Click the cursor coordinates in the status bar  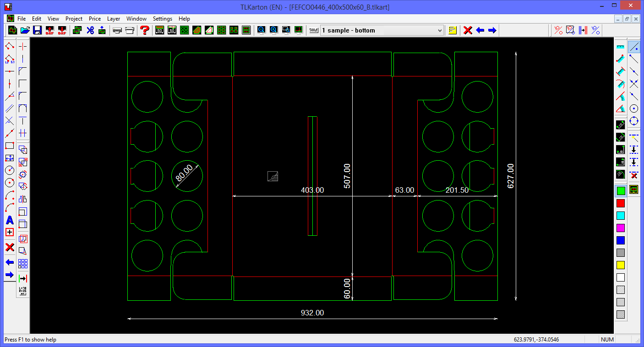pos(536,340)
